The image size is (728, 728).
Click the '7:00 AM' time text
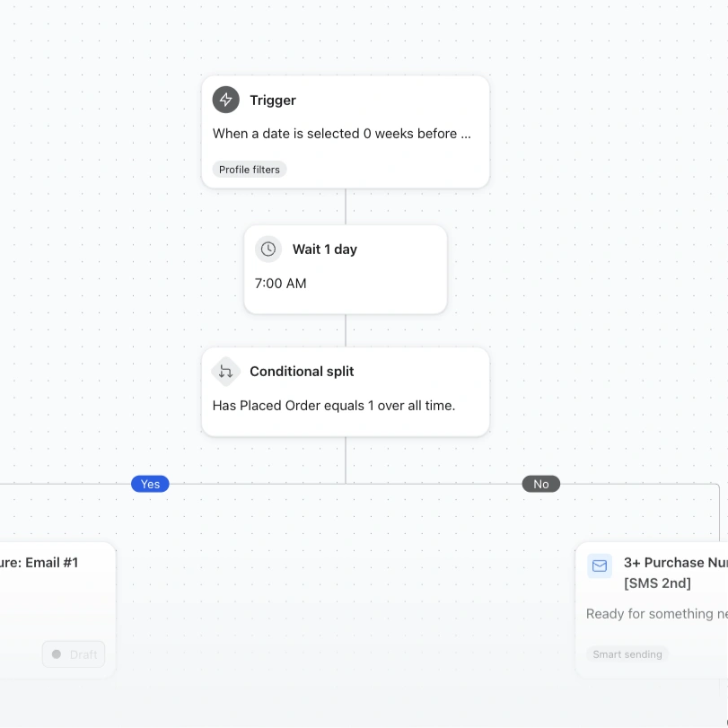(x=280, y=284)
